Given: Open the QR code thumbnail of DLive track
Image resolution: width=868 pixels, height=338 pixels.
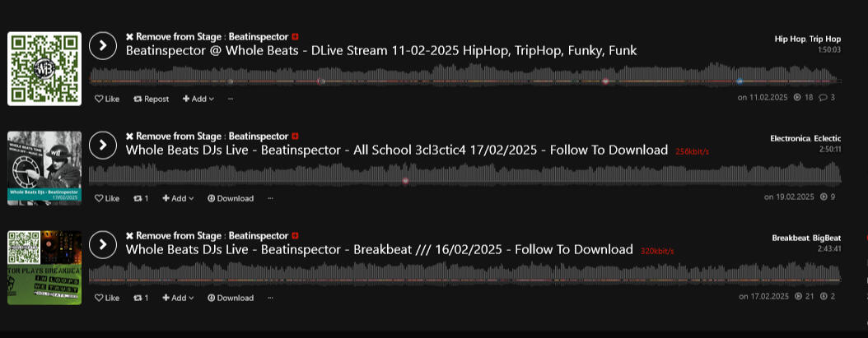Looking at the screenshot, I should point(44,69).
